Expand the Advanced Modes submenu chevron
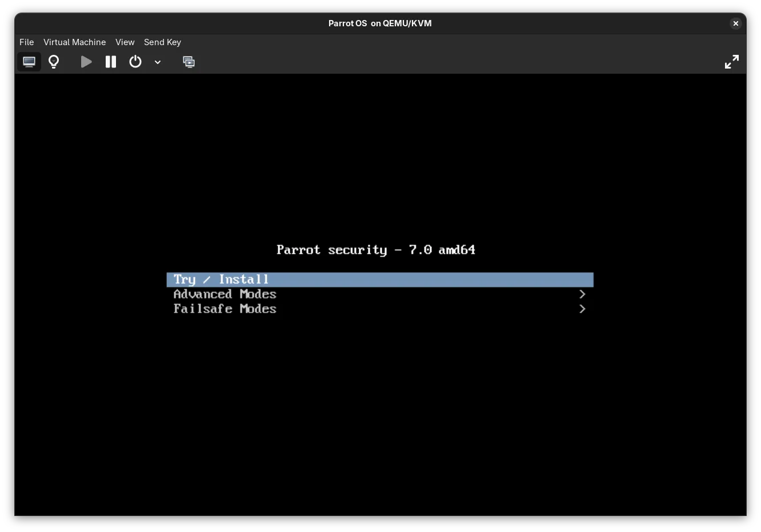The height and width of the screenshot is (532, 761). coord(582,294)
